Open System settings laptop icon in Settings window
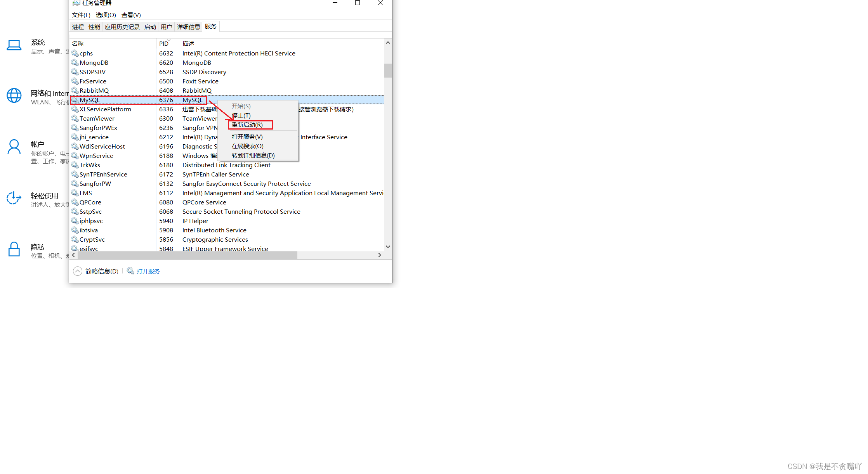Image resolution: width=868 pixels, height=474 pixels. [14, 45]
